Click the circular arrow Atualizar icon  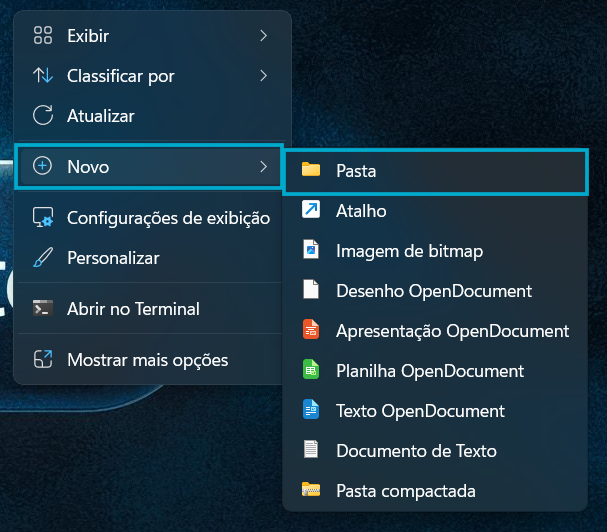pos(43,116)
